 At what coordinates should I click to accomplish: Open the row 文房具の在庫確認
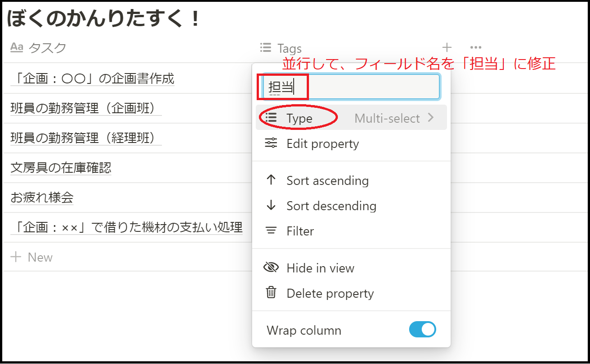[x=61, y=168]
